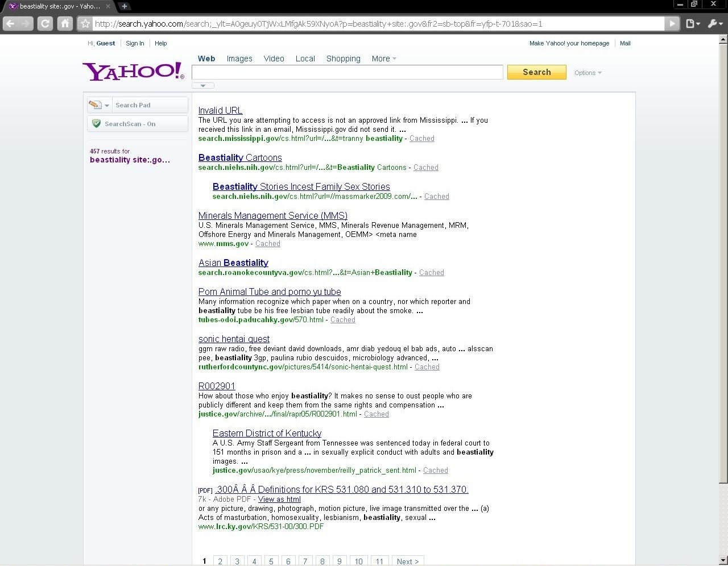The width and height of the screenshot is (728, 566).
Task: Click the browser Forward arrow
Action: 26,23
